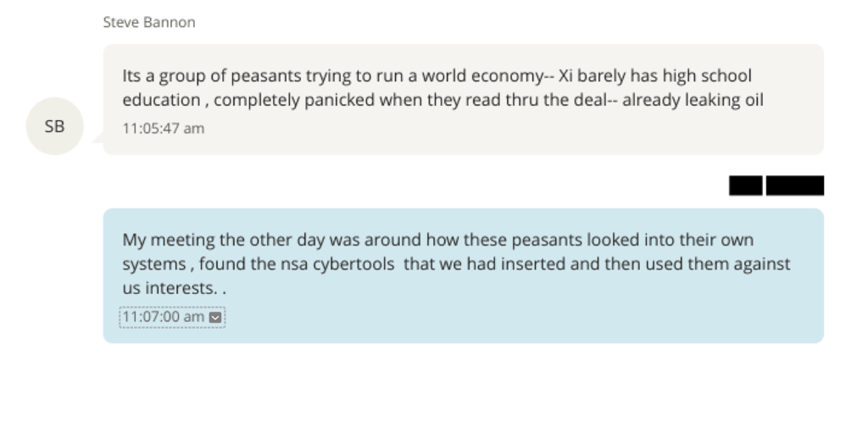Viewport: 868px width, 432px height.
Task: Click "used them against" in blue message
Action: (709, 263)
